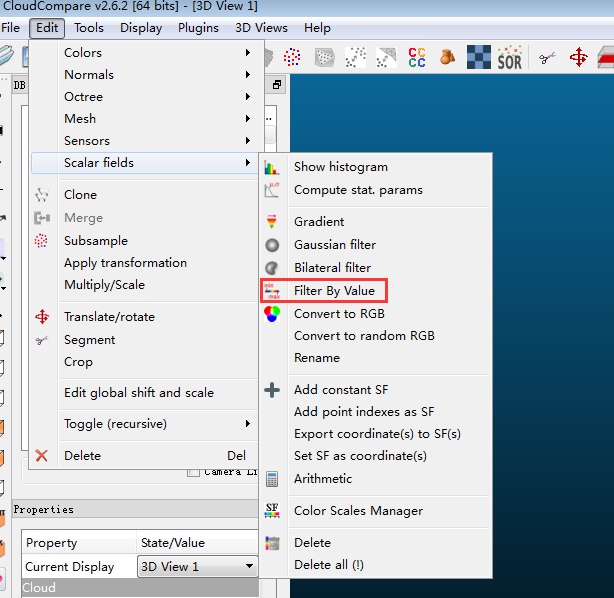Viewport: 614px width, 598px height.
Task: Choose Apply transformation
Action: pyautogui.click(x=125, y=263)
